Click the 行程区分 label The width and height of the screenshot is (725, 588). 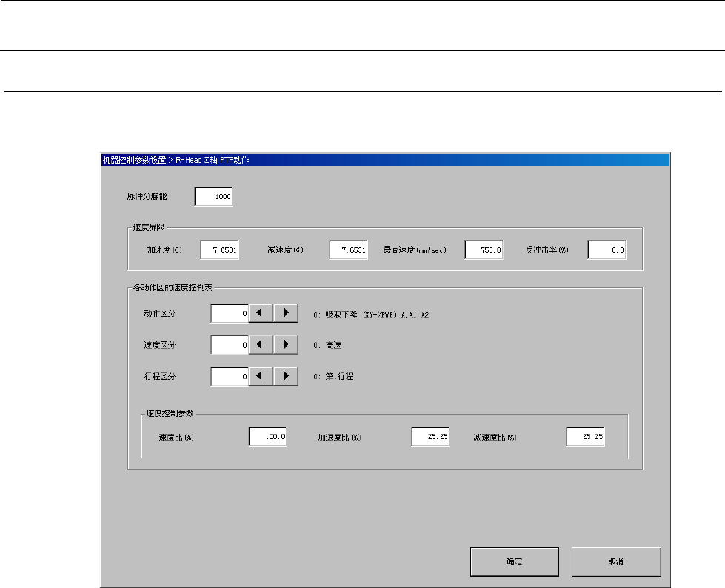point(160,376)
